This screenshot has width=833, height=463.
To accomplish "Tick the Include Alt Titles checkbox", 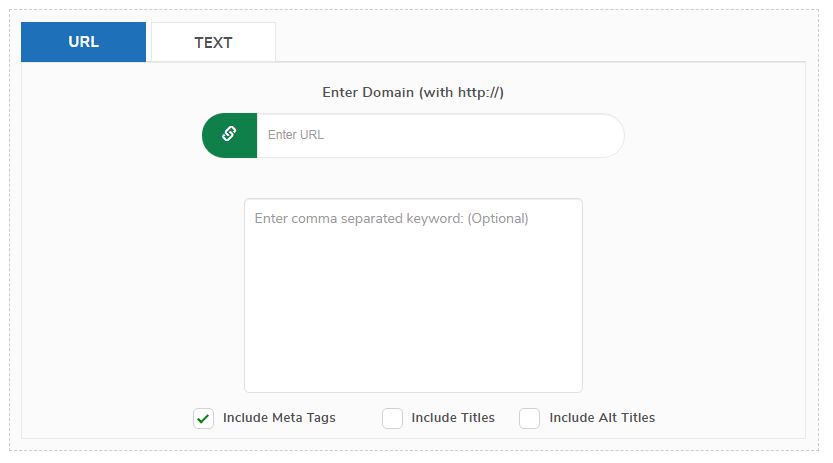I will [530, 418].
